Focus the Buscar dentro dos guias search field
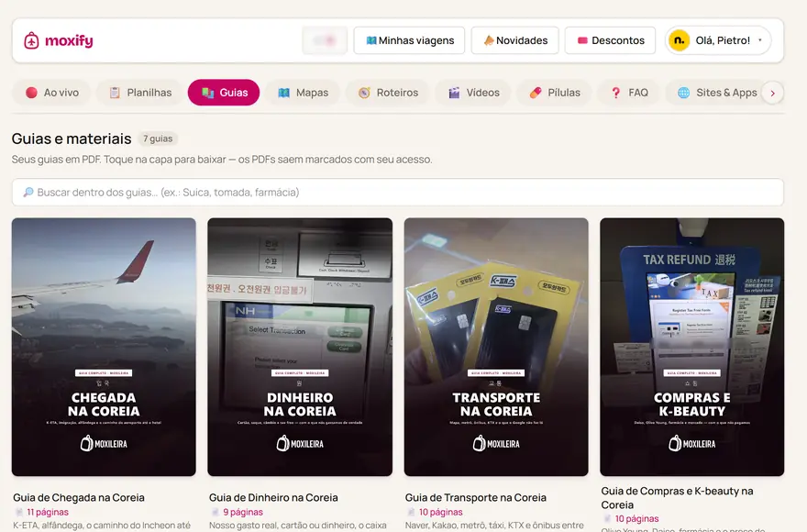 398,192
